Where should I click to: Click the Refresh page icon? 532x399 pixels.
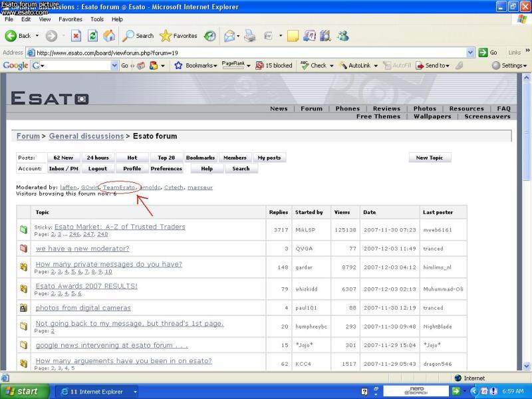coord(92,36)
